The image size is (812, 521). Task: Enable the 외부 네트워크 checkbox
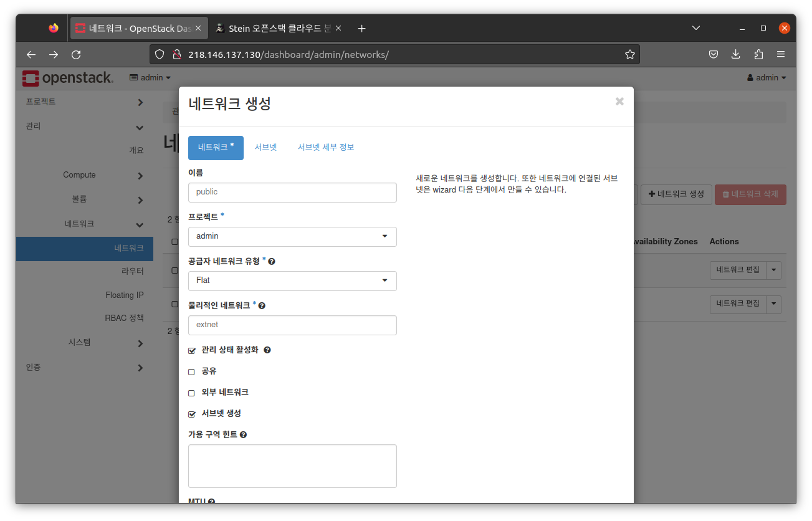pyautogui.click(x=192, y=393)
